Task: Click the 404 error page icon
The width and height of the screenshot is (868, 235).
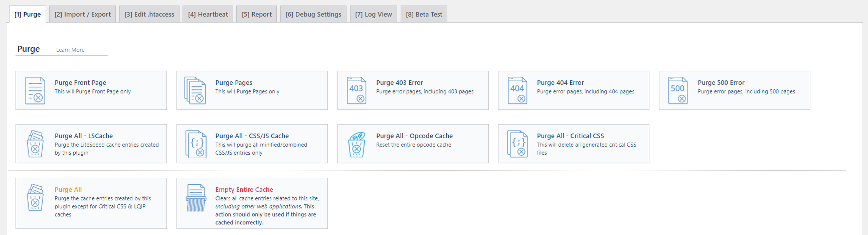Action: [x=517, y=90]
